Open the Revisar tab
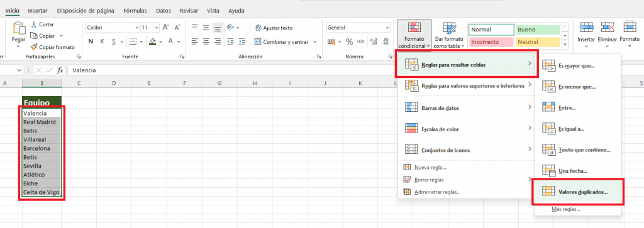Screen dimensions: 644x228 [x=189, y=11]
